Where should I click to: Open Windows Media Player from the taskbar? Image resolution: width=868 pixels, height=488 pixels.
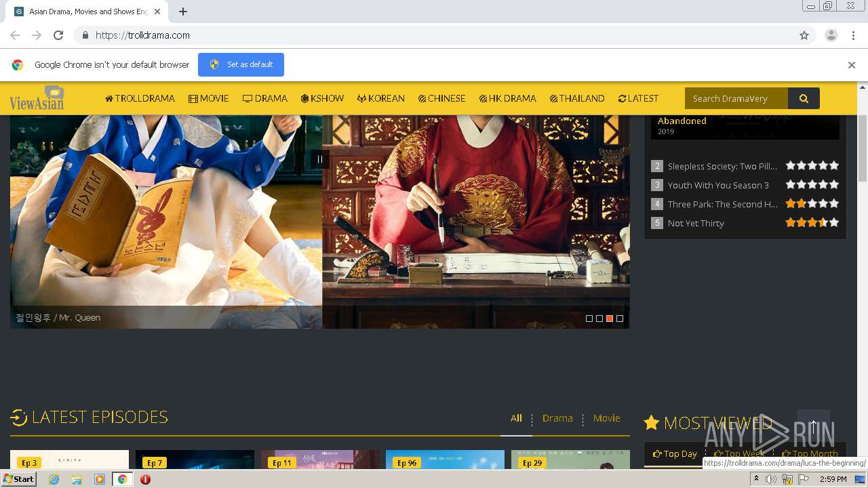(100, 479)
